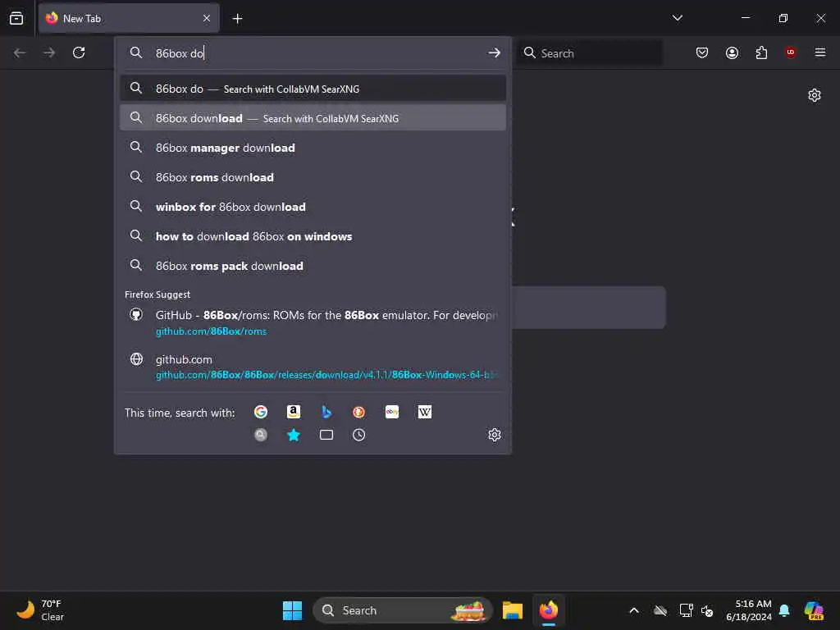Search this time with Bing
The width and height of the screenshot is (840, 630).
pos(326,412)
